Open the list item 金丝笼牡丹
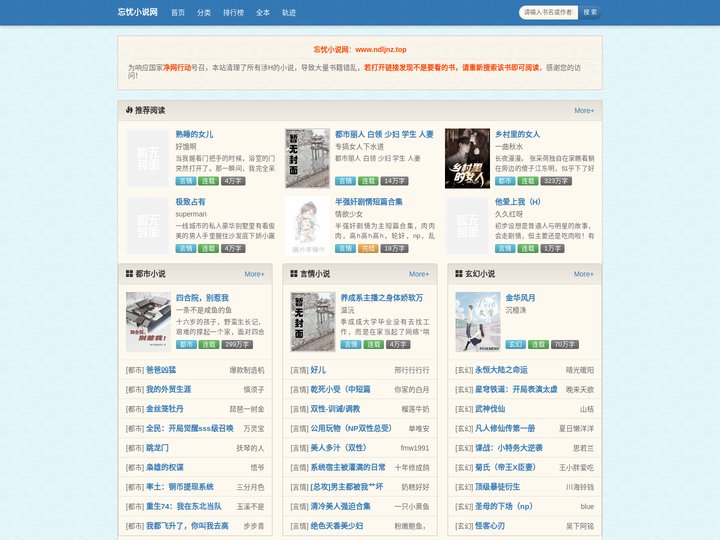720x540 pixels. pyautogui.click(x=165, y=409)
